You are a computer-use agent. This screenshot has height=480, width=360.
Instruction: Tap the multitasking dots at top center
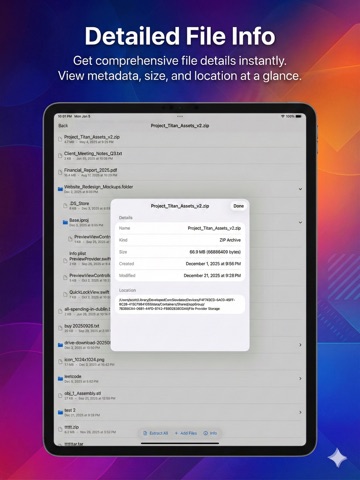180,116
